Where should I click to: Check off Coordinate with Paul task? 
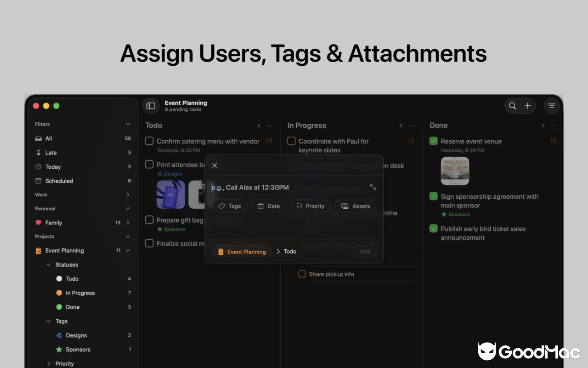click(x=291, y=141)
